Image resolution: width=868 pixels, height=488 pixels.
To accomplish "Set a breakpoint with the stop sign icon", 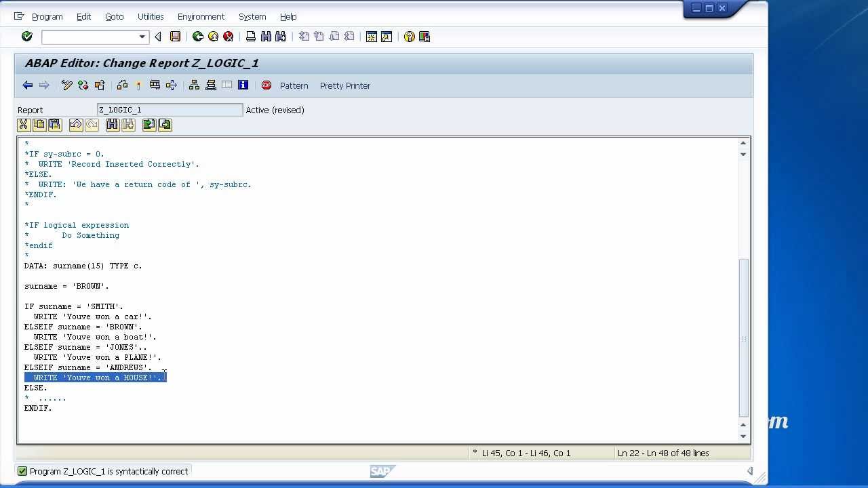I will [x=267, y=85].
